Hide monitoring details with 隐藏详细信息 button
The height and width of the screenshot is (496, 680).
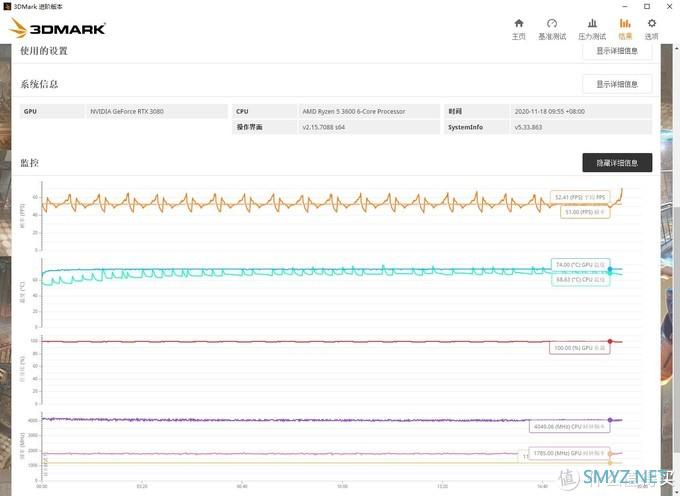[617, 163]
